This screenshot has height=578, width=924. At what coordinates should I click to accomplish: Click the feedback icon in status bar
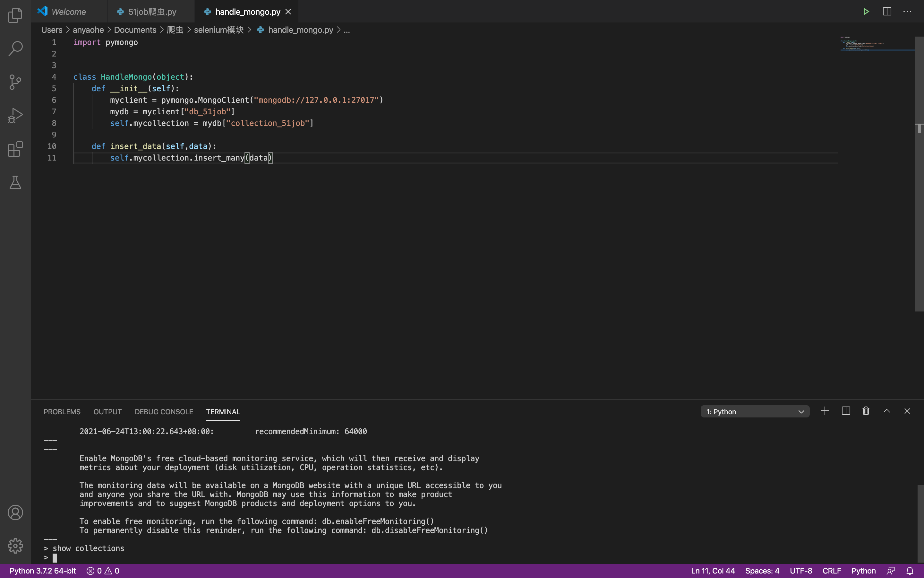click(891, 571)
